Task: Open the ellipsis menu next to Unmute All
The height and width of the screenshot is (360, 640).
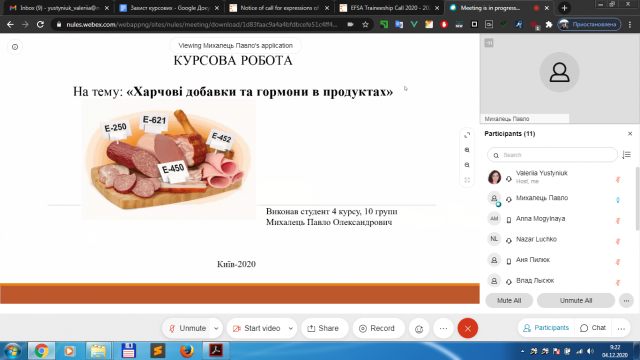Action: click(626, 300)
